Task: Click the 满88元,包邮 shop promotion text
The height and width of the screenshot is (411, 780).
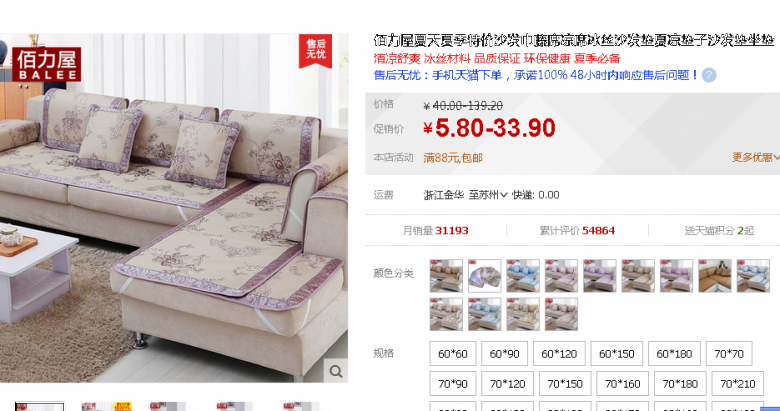Action: (x=453, y=158)
